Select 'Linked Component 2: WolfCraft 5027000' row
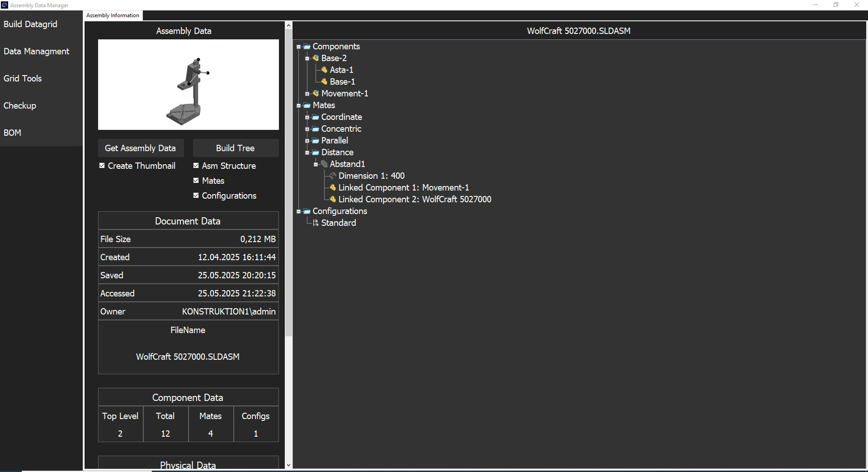Viewport: 868px width, 472px height. pyautogui.click(x=415, y=200)
